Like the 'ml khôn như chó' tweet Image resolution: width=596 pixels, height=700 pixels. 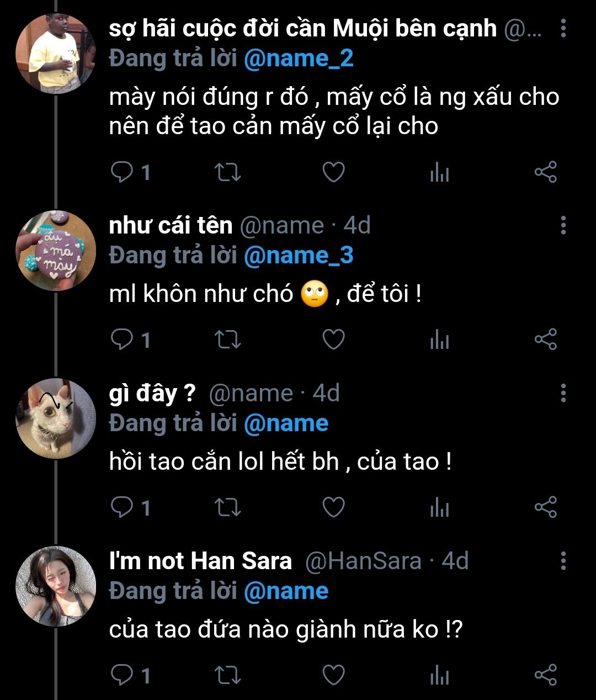click(x=333, y=340)
